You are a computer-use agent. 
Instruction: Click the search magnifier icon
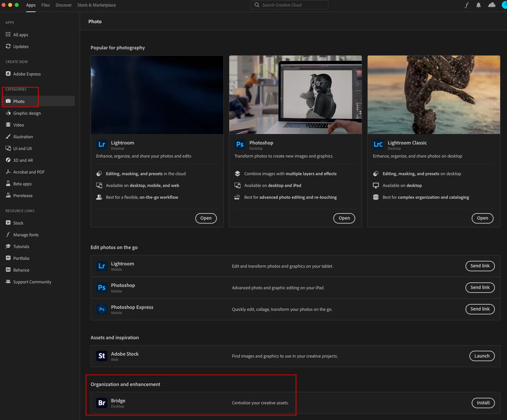pos(257,5)
